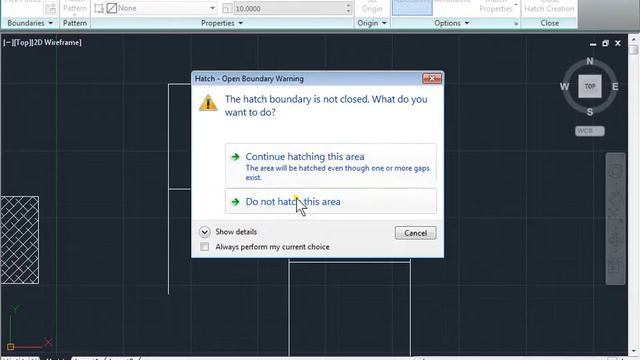
Task: Click the UCS origin icon
Action: click(x=11, y=347)
